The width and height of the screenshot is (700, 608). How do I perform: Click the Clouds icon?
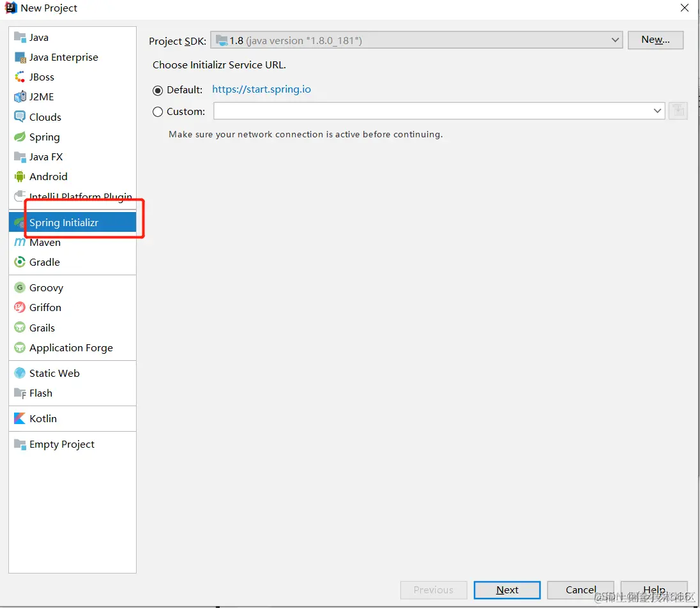pos(20,117)
